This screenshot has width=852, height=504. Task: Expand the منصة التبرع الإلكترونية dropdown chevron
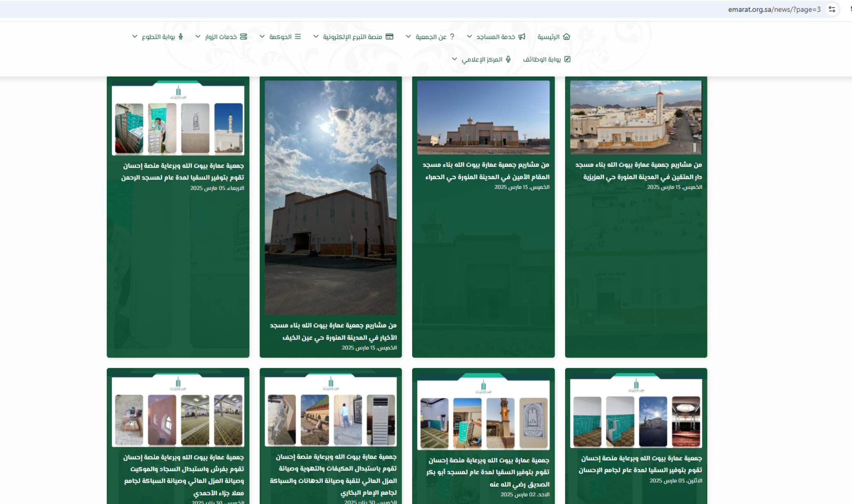tap(316, 37)
